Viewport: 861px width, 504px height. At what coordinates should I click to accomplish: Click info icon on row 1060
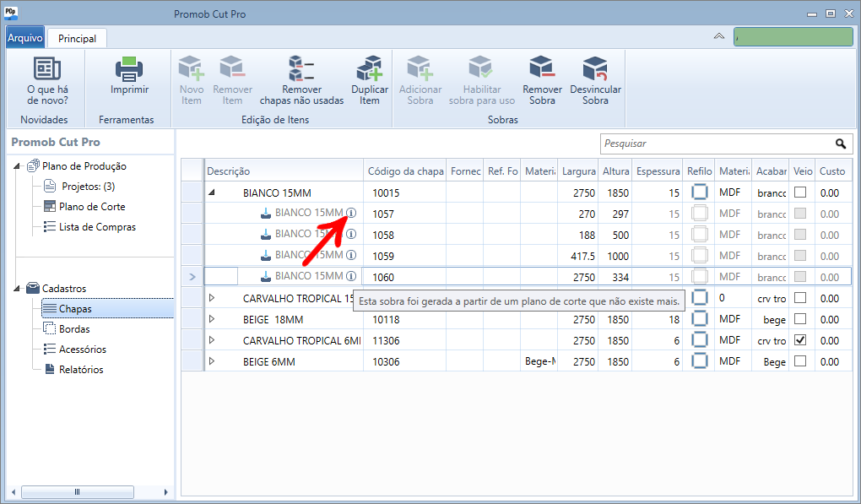tap(351, 276)
